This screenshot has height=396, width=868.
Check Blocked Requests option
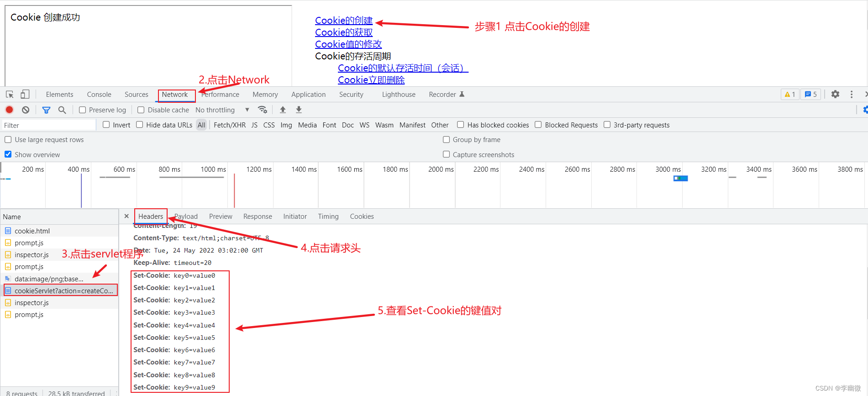(x=538, y=125)
